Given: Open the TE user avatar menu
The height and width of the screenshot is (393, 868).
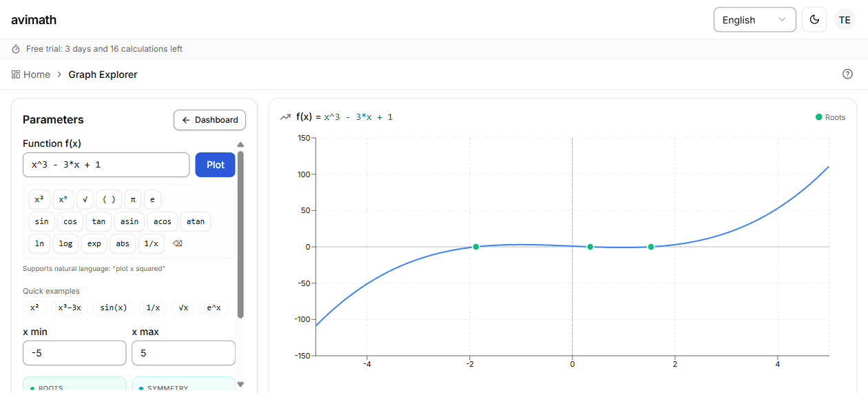Looking at the screenshot, I should coord(845,20).
